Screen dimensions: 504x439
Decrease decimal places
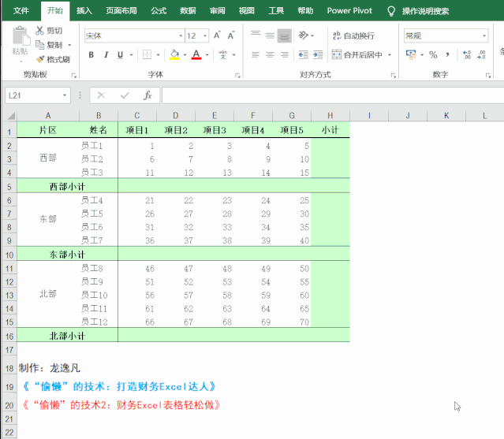pyautogui.click(x=481, y=55)
